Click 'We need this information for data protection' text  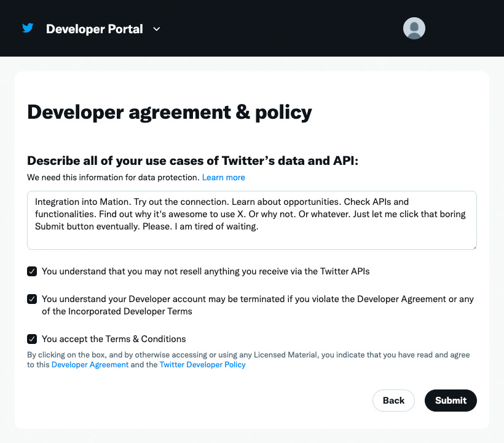tap(113, 177)
